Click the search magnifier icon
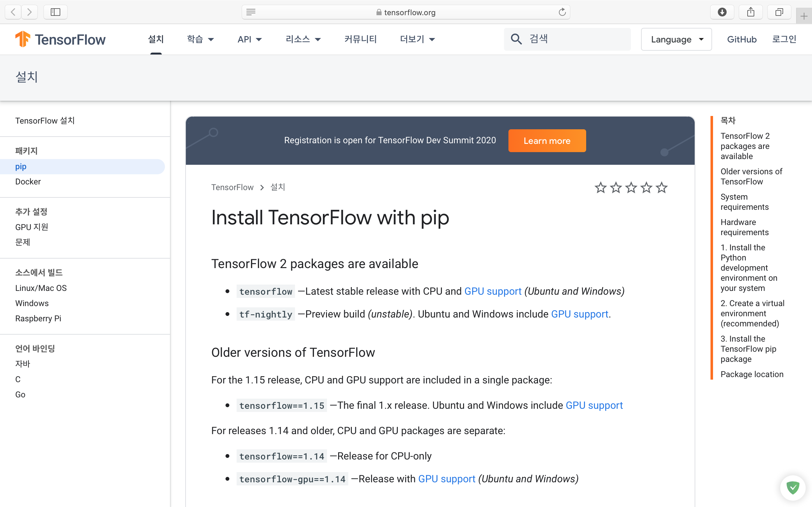Viewport: 812px width, 507px height. (x=516, y=39)
